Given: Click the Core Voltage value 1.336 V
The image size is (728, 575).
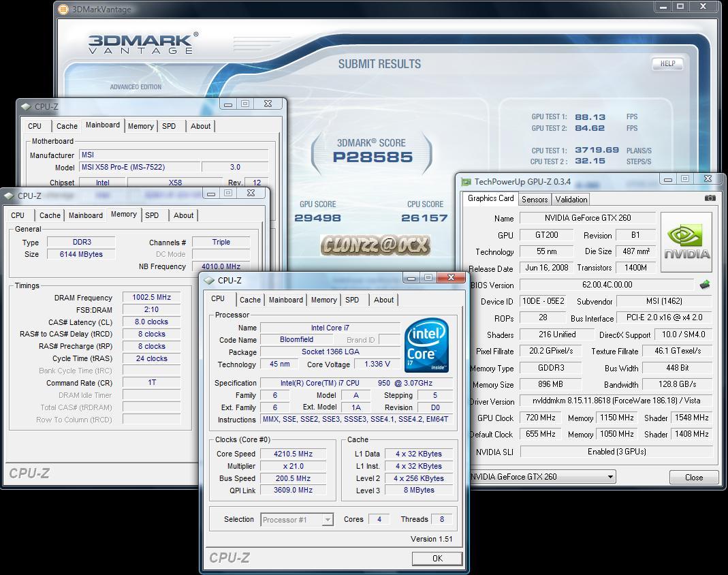Looking at the screenshot, I should coord(377,364).
